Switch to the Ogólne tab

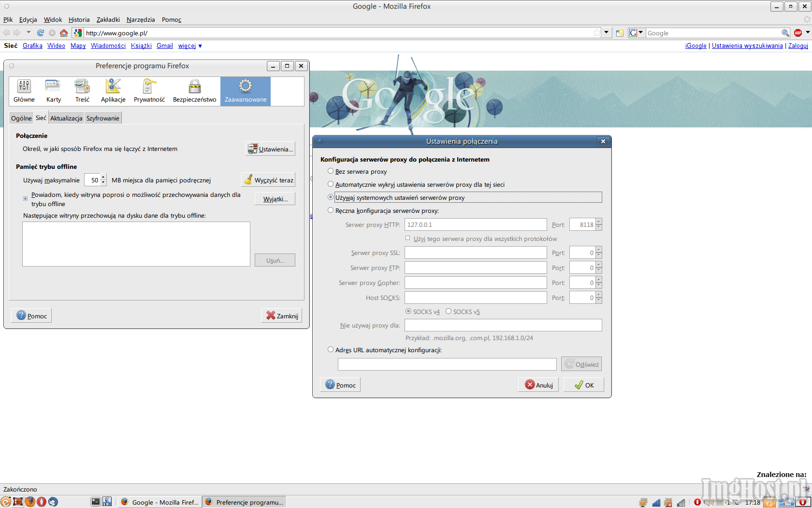tap(21, 118)
